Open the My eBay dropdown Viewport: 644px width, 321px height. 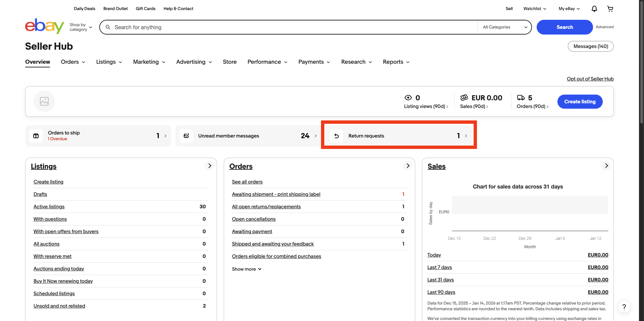point(569,9)
